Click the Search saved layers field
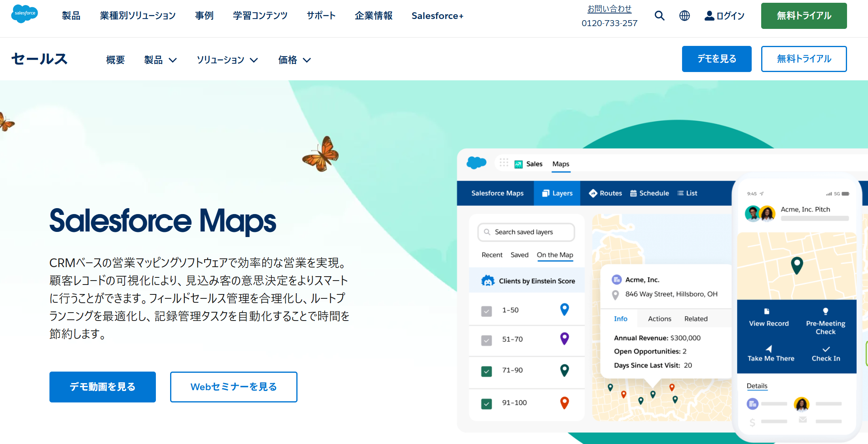 coord(526,232)
